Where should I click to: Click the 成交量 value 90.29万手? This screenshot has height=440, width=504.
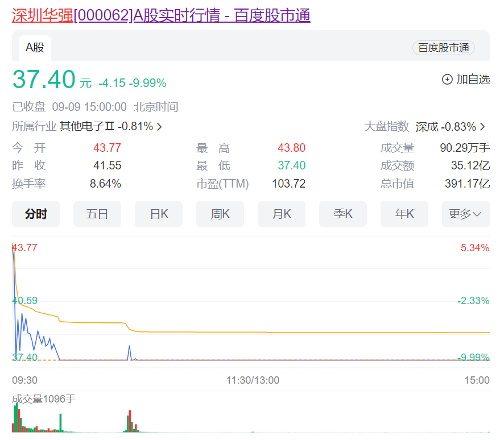tap(465, 148)
